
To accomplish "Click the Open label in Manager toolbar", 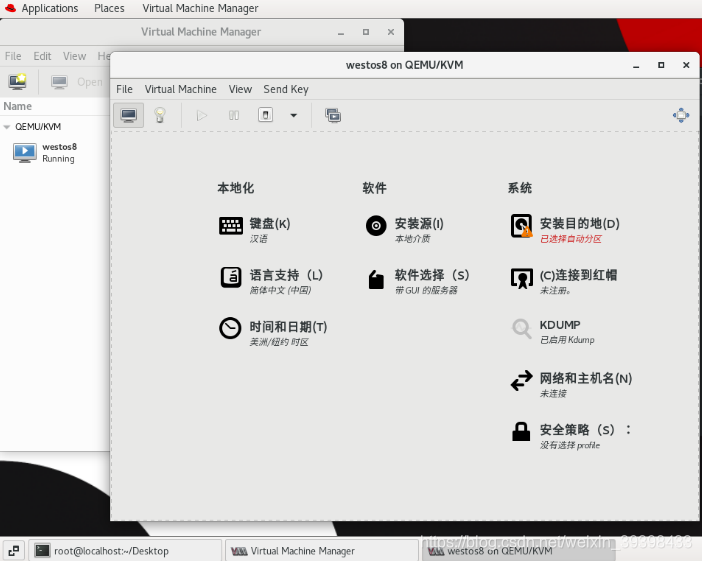I will point(90,82).
